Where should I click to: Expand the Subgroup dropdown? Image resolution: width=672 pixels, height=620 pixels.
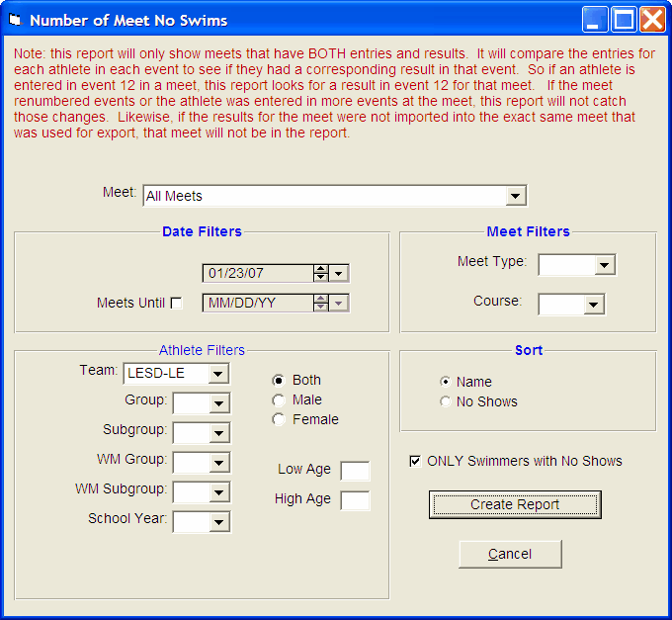[x=218, y=433]
